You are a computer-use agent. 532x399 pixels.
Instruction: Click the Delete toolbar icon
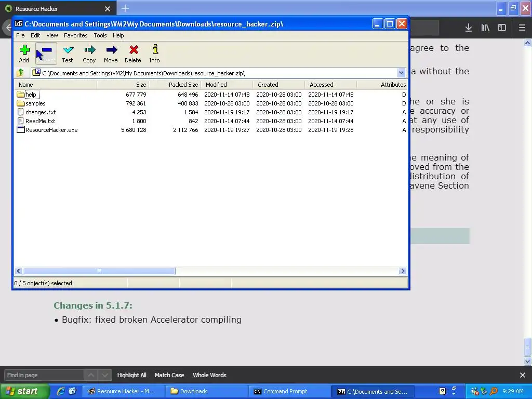point(133,54)
